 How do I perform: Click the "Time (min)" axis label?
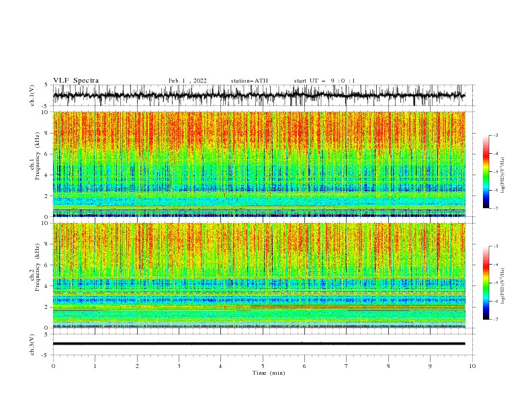click(x=269, y=373)
